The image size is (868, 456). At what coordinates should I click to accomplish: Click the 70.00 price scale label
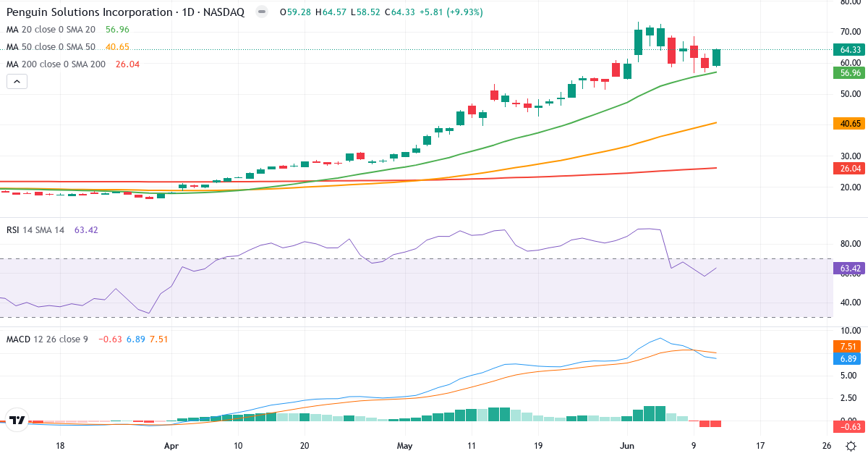click(x=849, y=32)
